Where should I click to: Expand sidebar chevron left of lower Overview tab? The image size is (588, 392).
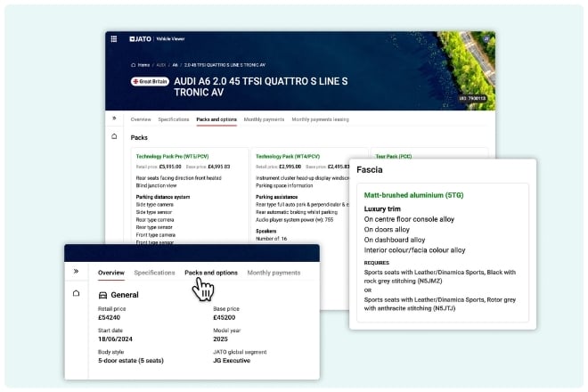[76, 272]
